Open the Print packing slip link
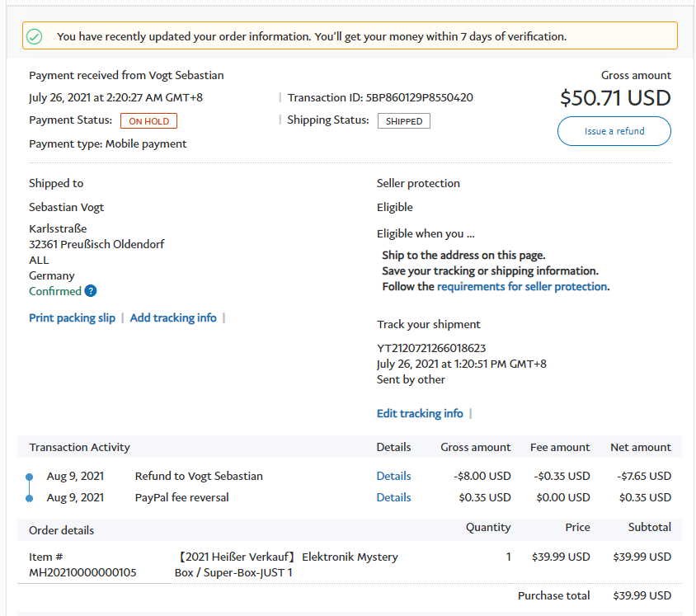Image resolution: width=696 pixels, height=616 pixels. tap(72, 317)
